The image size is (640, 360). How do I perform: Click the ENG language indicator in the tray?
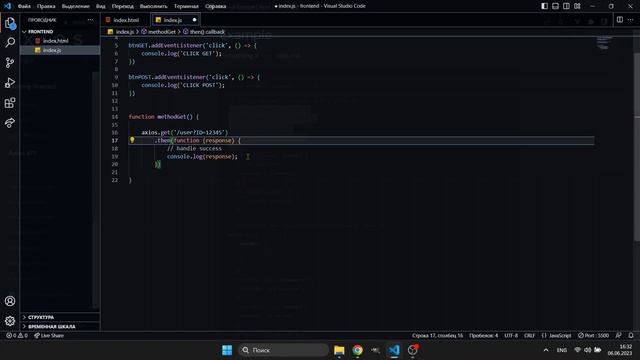pyautogui.click(x=562, y=350)
